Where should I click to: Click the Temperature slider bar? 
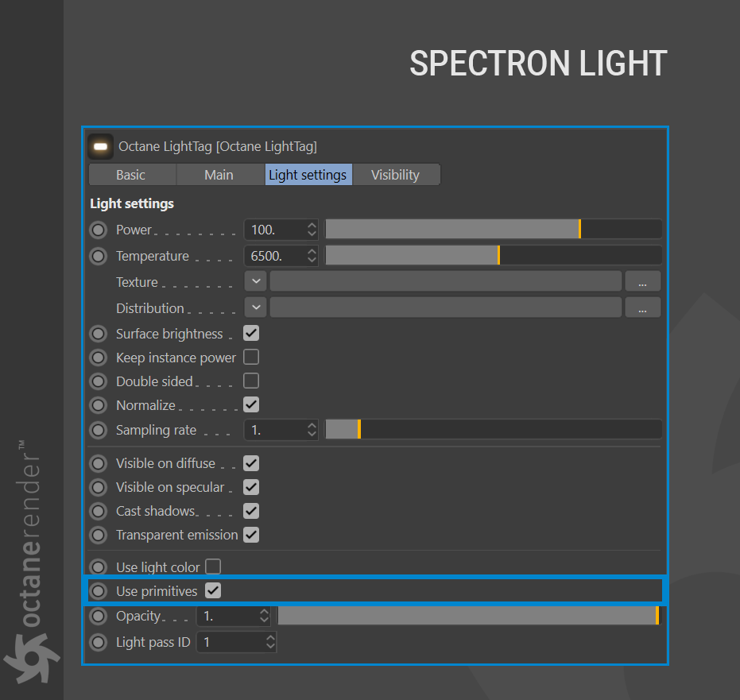click(x=494, y=255)
